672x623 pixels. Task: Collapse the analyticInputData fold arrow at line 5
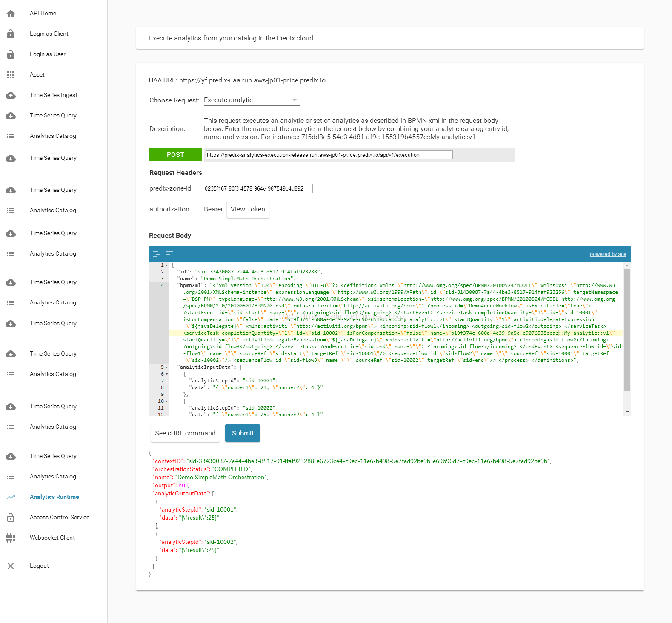(167, 367)
